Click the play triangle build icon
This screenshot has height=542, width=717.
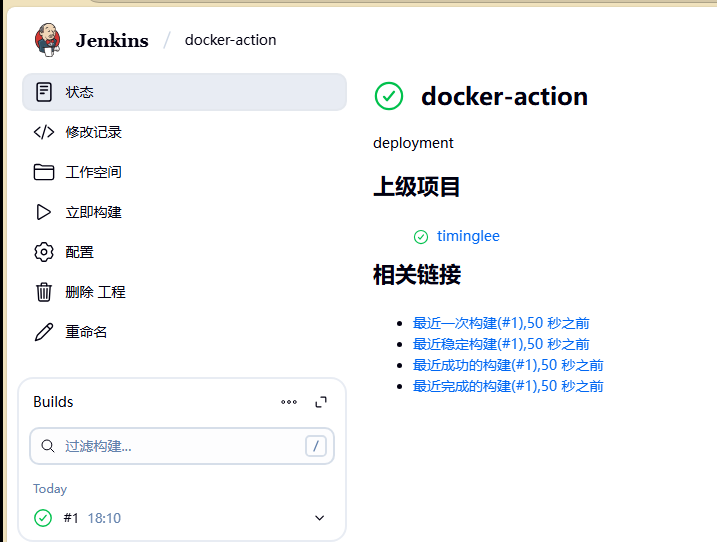43,212
